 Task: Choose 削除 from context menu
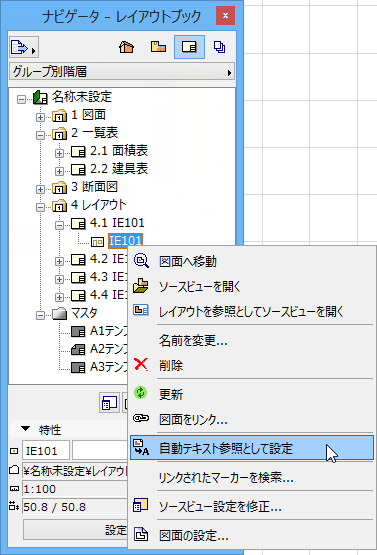tap(252, 365)
